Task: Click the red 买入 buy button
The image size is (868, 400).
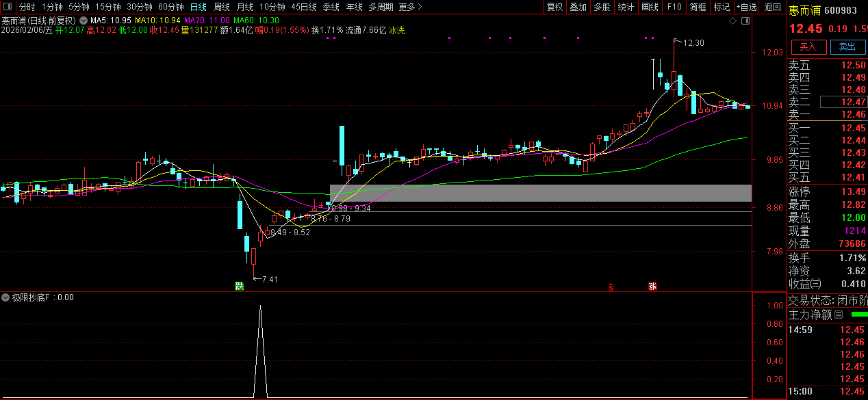Action: (808, 46)
